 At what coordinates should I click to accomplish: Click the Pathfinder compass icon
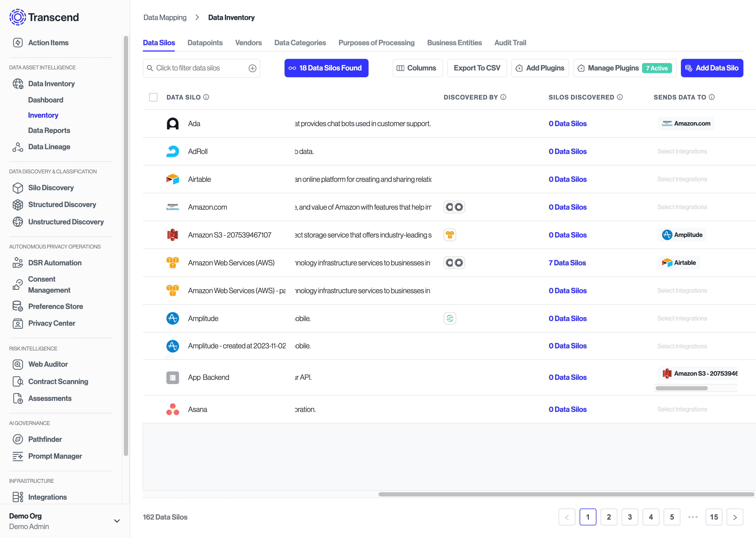pos(18,439)
